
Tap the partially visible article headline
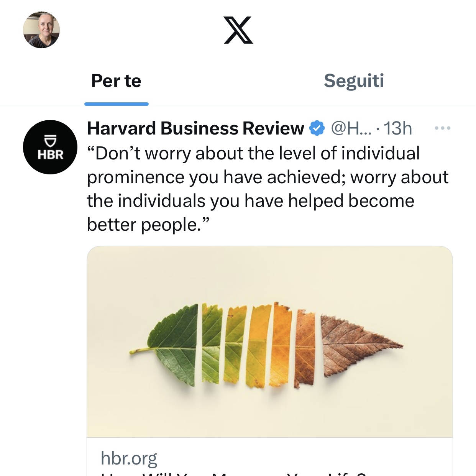tap(234, 474)
